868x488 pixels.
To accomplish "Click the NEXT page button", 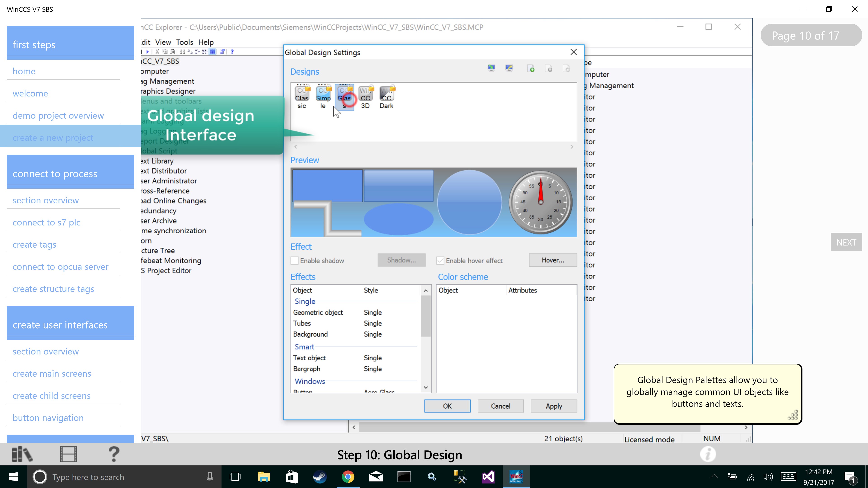I will (x=846, y=242).
